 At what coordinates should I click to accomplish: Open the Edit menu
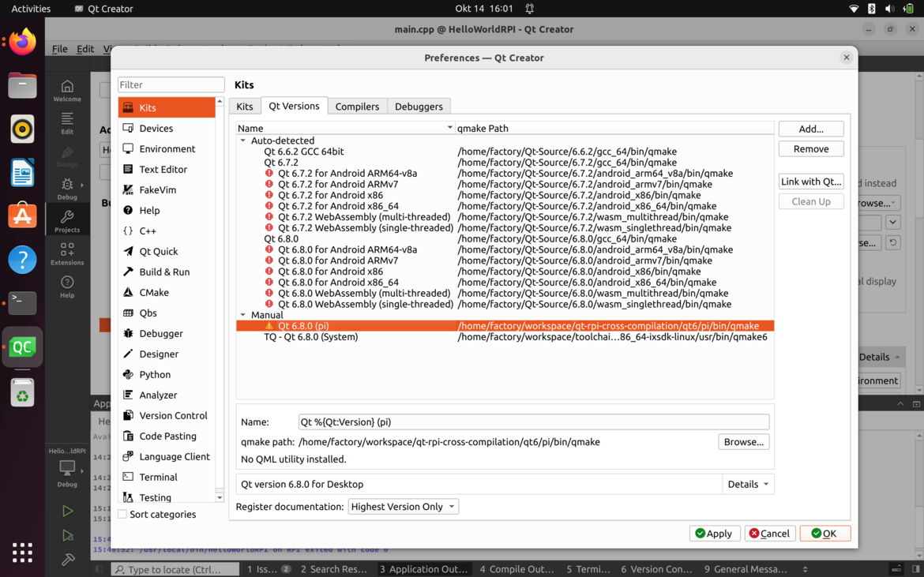point(85,49)
